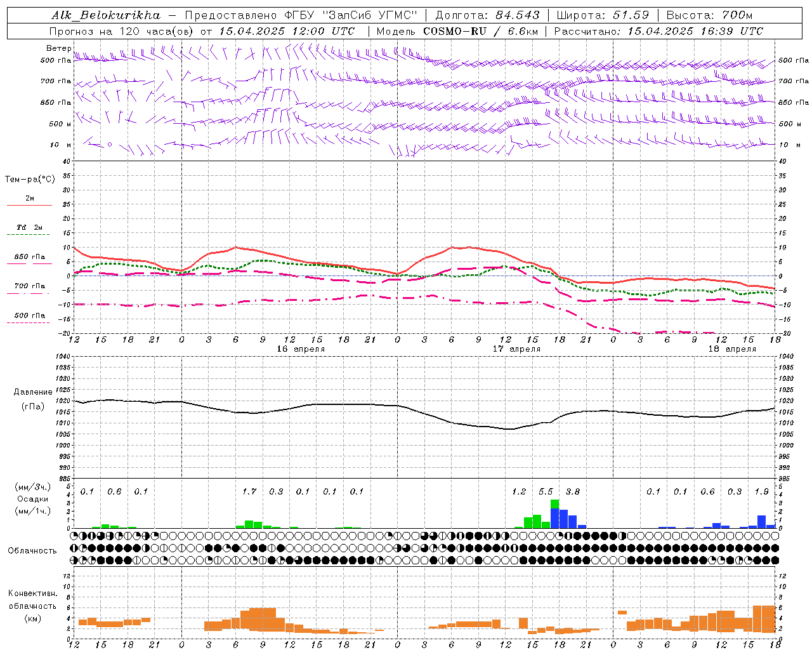Viewport: 812px width, 650px height.
Task: Click the Осадки precipitation label
Action: pyautogui.click(x=33, y=499)
